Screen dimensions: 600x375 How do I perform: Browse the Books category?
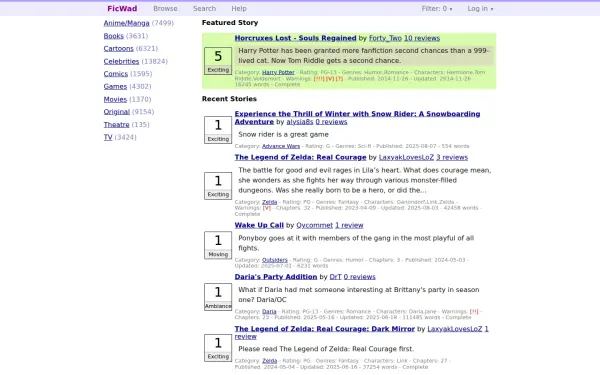114,36
